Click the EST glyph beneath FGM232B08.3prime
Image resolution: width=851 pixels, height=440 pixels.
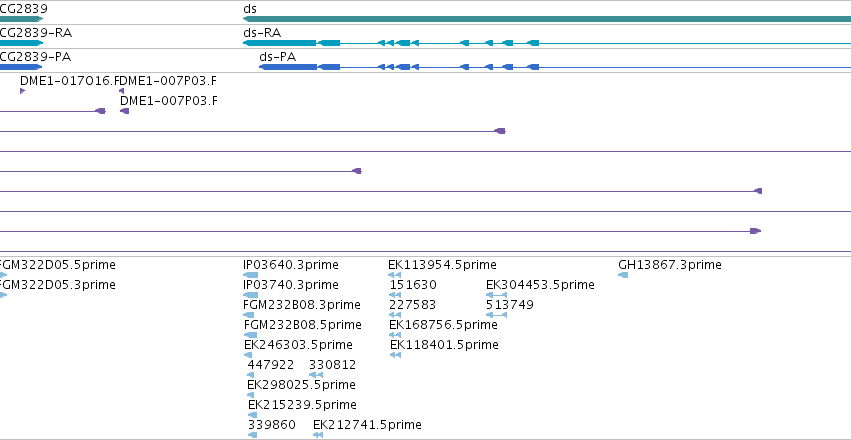click(x=249, y=315)
